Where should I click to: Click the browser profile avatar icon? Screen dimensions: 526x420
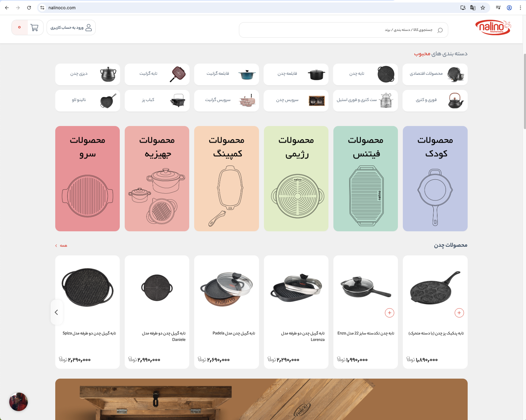[510, 8]
